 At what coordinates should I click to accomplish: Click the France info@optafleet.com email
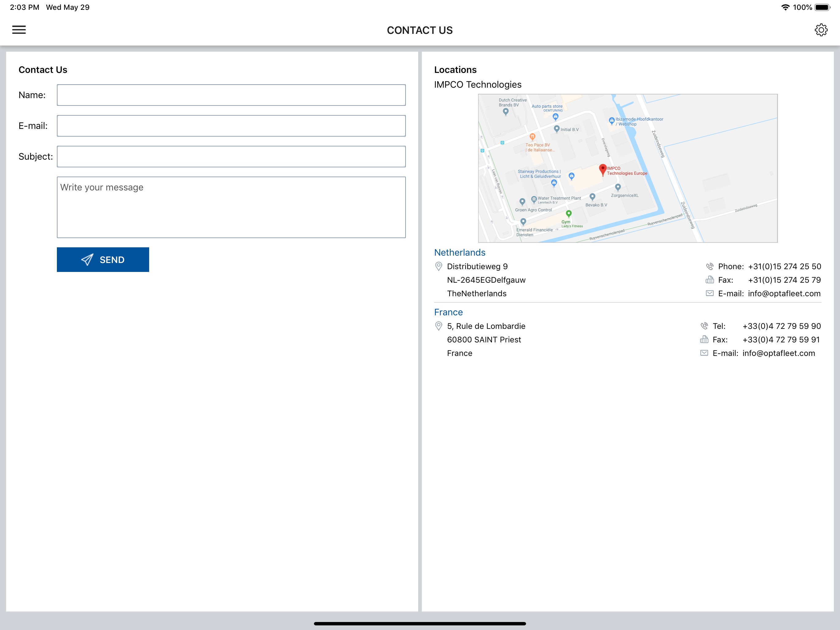pos(779,353)
